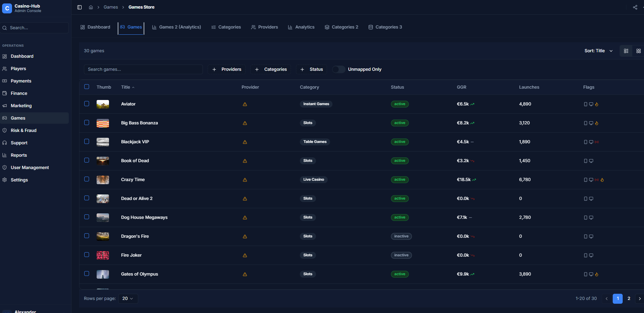Image resolution: width=644 pixels, height=313 pixels.
Task: Open the Gates of Olympus thumbnail
Action: (103, 274)
